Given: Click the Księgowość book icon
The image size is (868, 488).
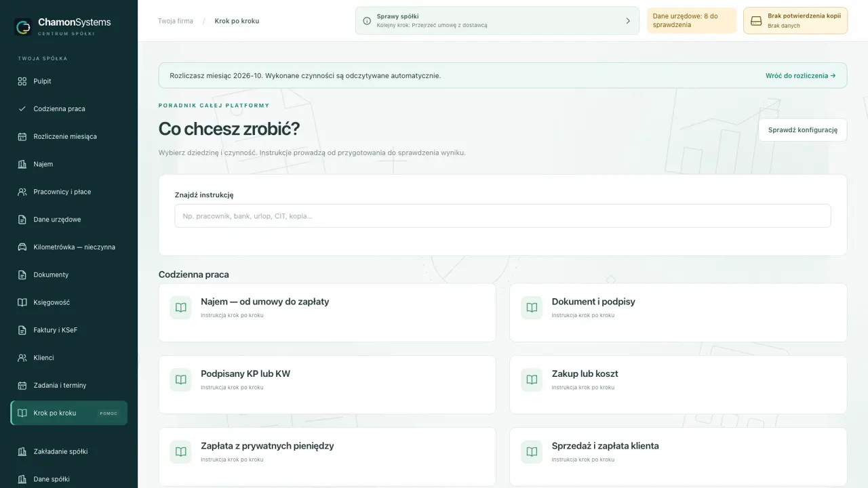Looking at the screenshot, I should [22, 302].
